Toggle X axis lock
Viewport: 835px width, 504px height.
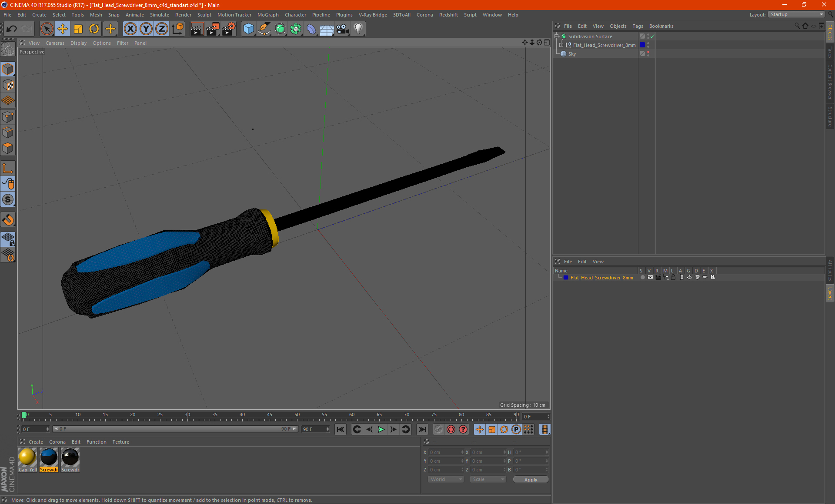tap(130, 29)
